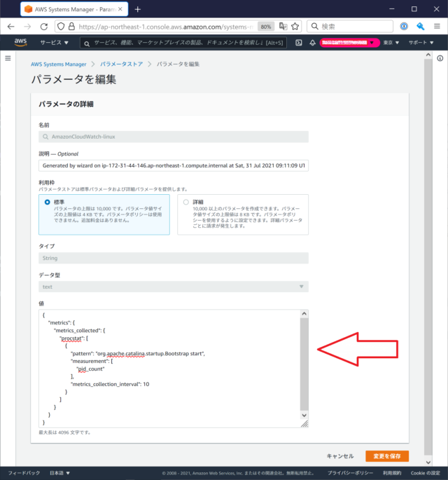Click the "pid_count" line in value
448x480 pixels.
tap(90, 369)
